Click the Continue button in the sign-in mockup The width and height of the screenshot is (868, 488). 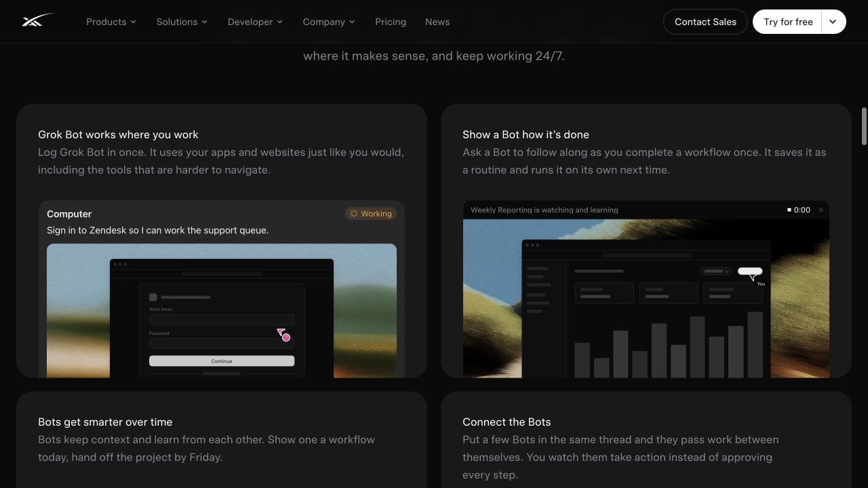222,361
